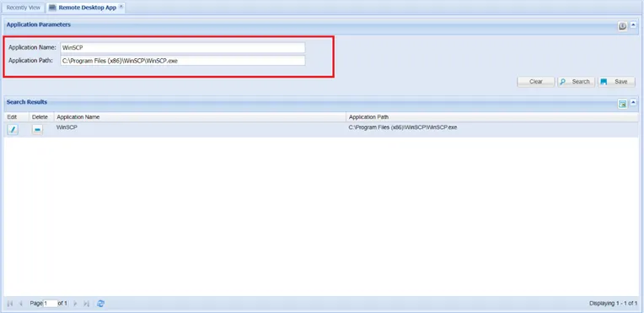Screen dimensions: 644x313
Task: Delete the WinSCP application entry
Action: coord(37,130)
